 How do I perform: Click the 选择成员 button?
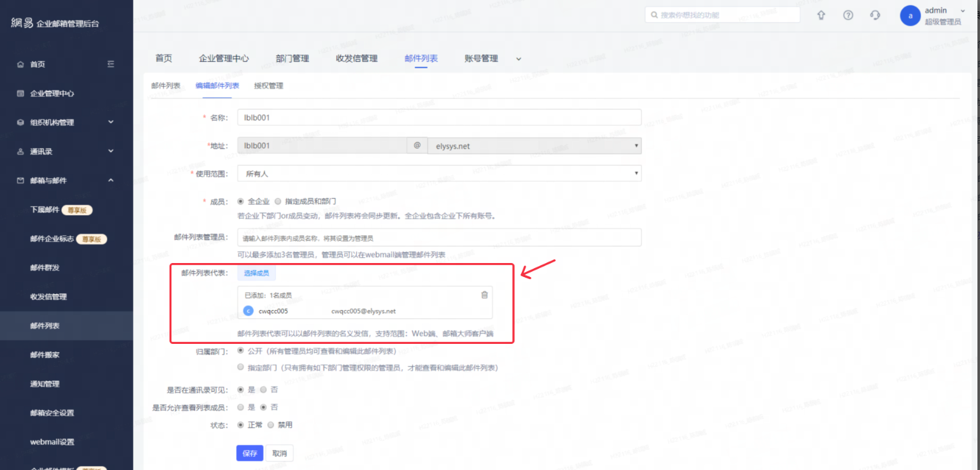(x=256, y=273)
